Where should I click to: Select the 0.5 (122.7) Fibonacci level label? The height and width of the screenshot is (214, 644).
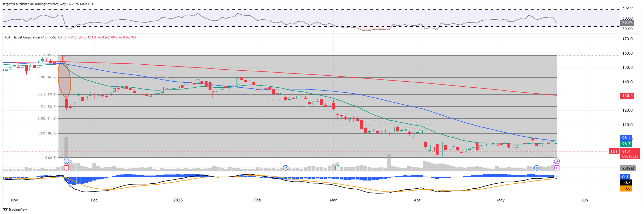[49, 106]
